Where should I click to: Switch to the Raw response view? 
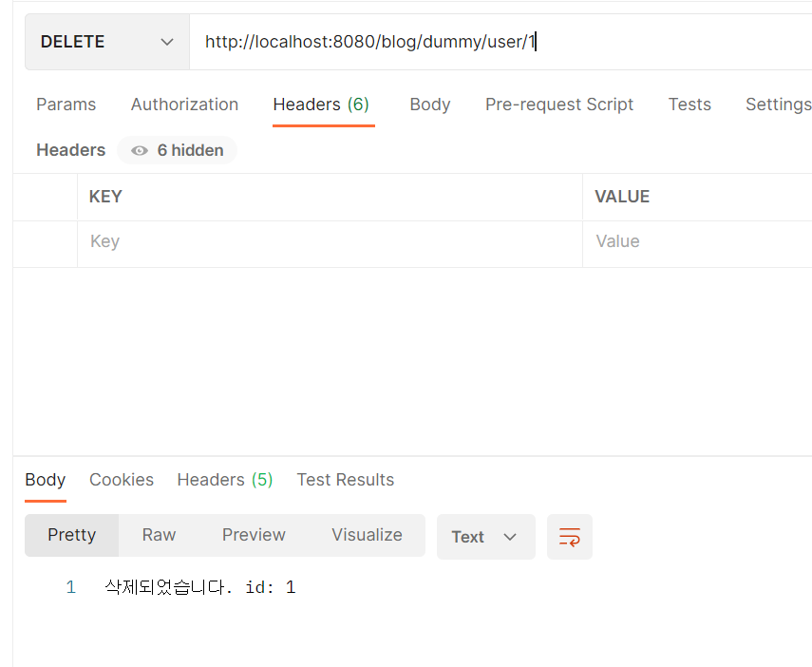(x=159, y=535)
